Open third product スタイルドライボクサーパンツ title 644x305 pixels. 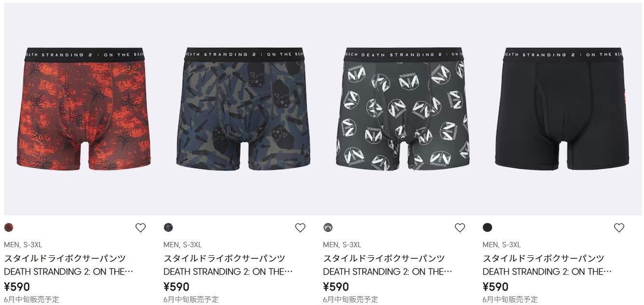384,259
